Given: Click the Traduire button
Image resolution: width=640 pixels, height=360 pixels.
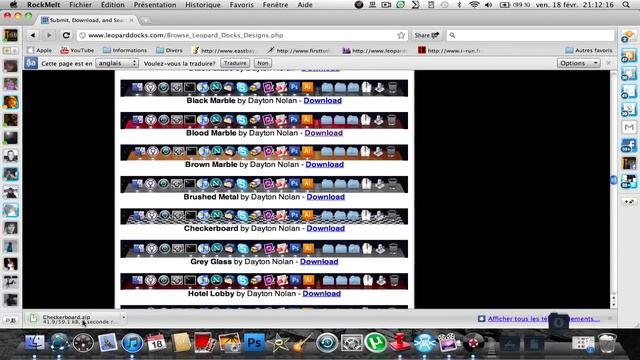Looking at the screenshot, I should coord(235,63).
